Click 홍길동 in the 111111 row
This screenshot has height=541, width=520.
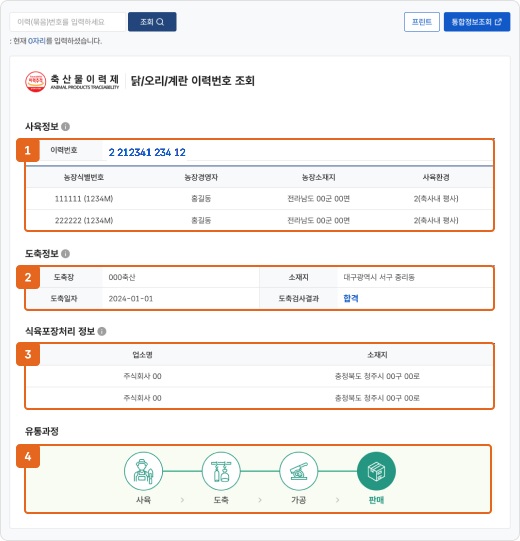(201, 199)
